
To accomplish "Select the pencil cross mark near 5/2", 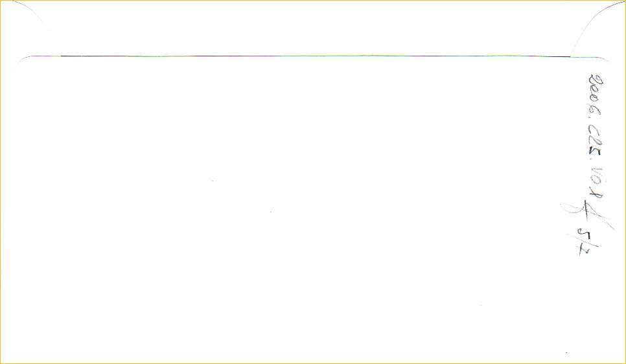I will click(587, 215).
